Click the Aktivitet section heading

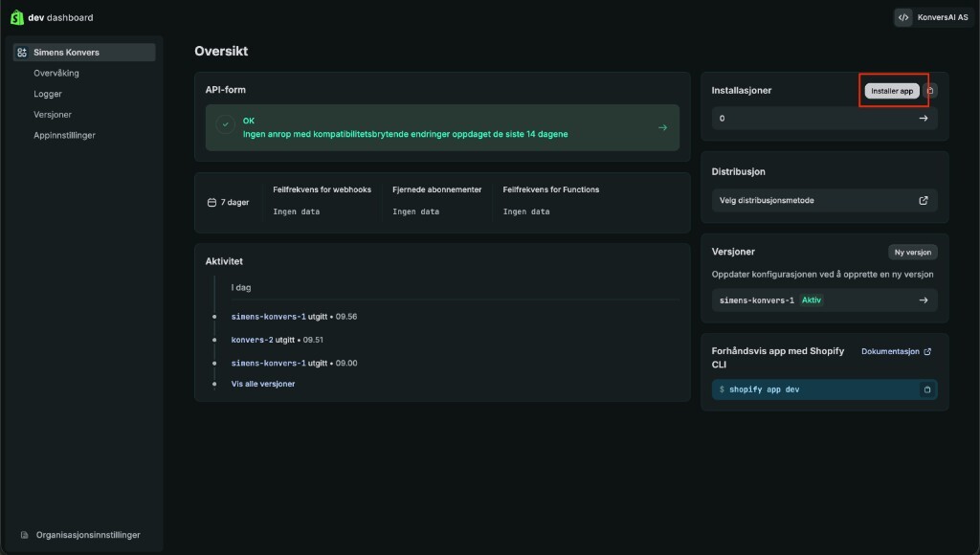(x=224, y=261)
